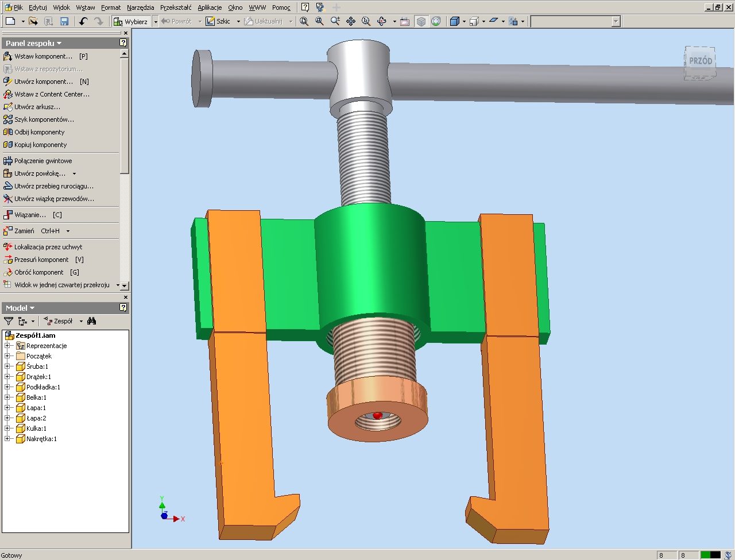
Task: Open the Plik menu
Action: 18,7
